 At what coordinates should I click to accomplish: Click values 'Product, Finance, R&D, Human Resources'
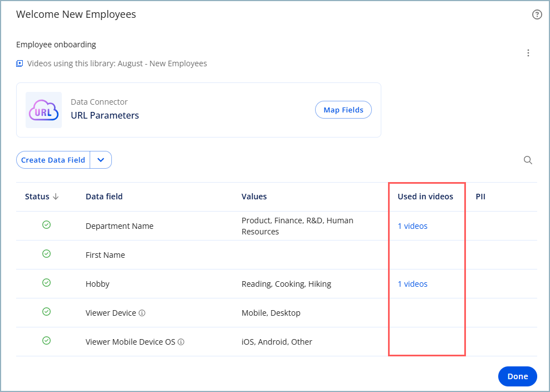297,226
